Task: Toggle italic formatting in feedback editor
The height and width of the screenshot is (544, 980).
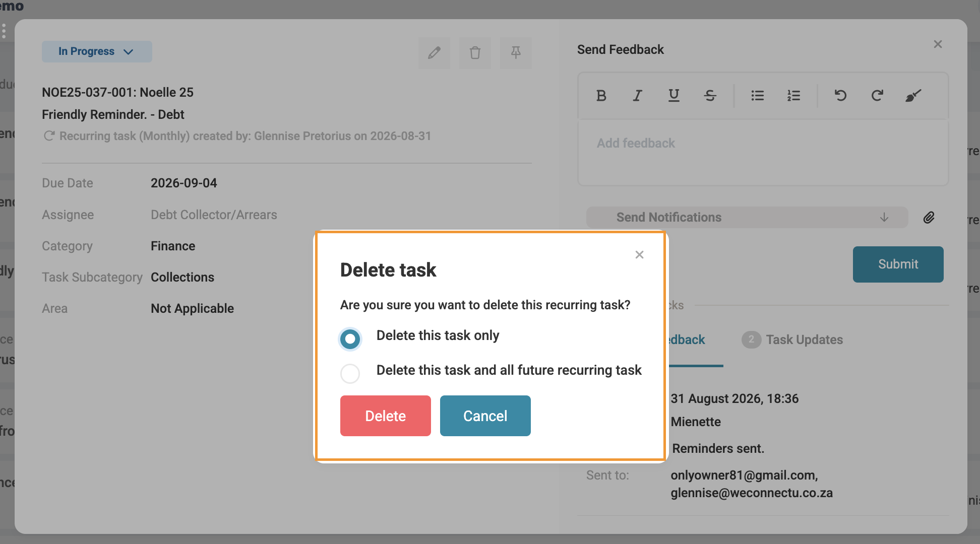Action: coord(637,95)
